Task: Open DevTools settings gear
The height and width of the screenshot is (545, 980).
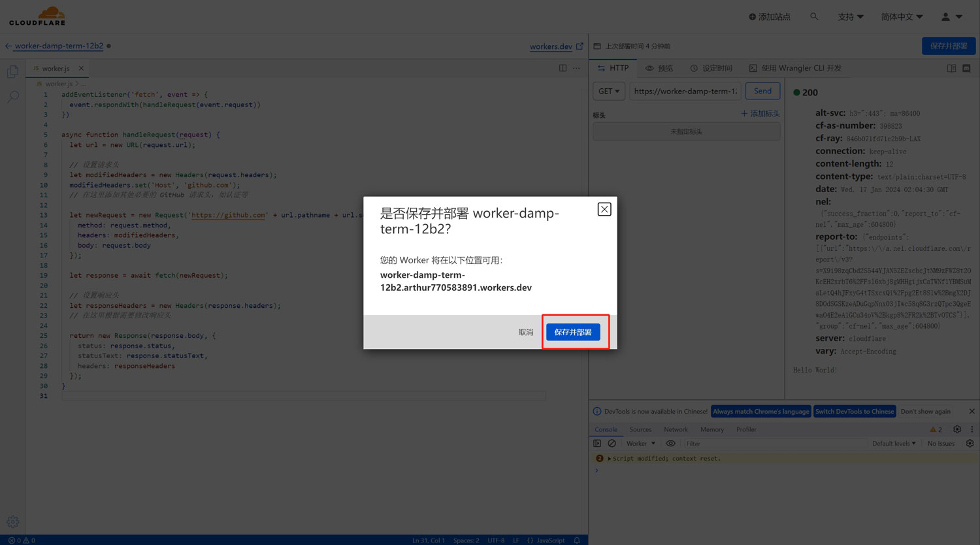Action: click(957, 429)
